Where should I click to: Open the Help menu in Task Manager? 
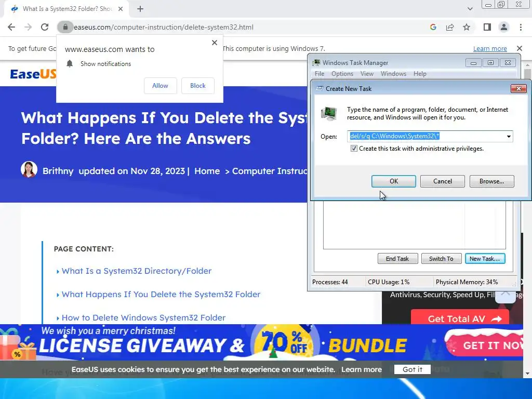(420, 74)
